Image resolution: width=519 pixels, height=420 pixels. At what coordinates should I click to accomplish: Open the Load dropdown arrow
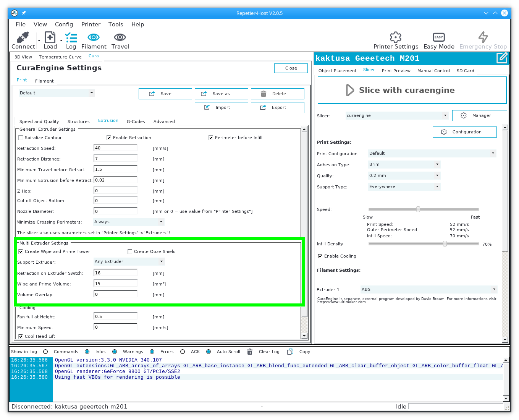(61, 41)
